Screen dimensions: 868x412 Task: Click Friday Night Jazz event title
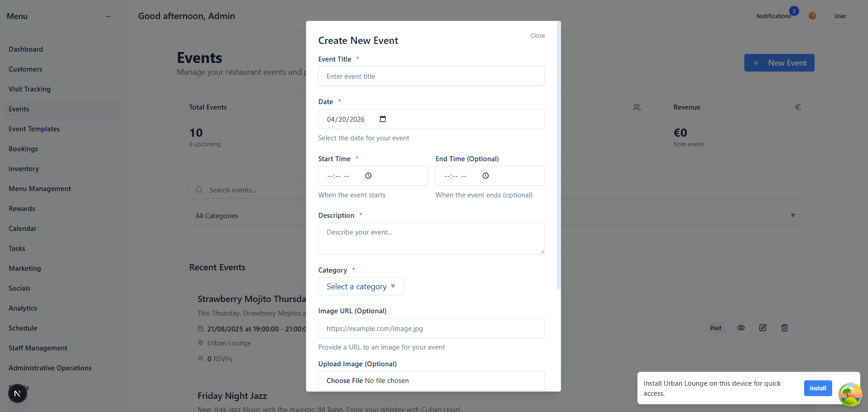[x=232, y=396]
